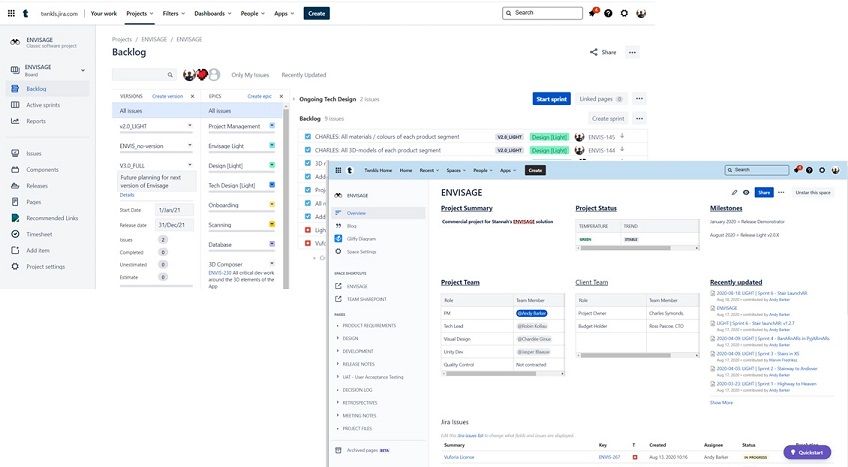Image resolution: width=848 pixels, height=467 pixels.
Task: Click the Jira search field
Action: click(x=542, y=13)
